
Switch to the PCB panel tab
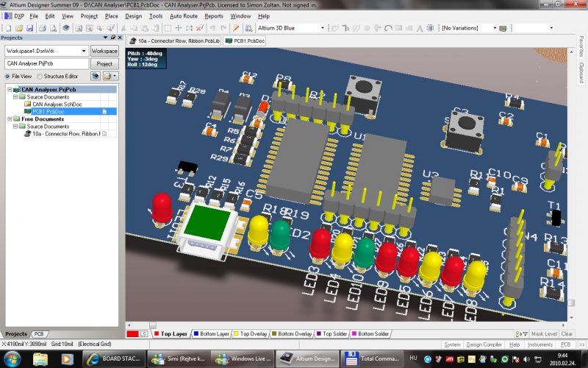click(39, 334)
